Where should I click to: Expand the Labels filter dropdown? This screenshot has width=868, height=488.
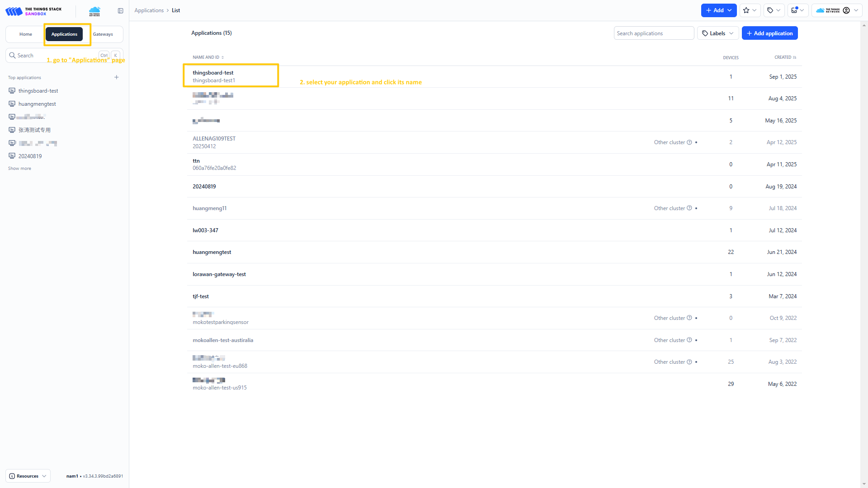pos(718,33)
